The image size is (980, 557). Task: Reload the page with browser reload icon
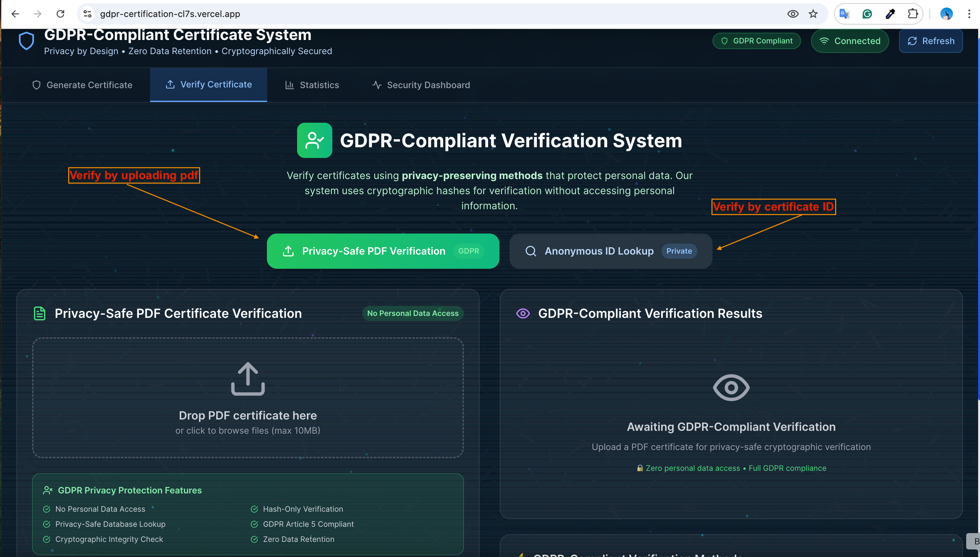[x=60, y=14]
